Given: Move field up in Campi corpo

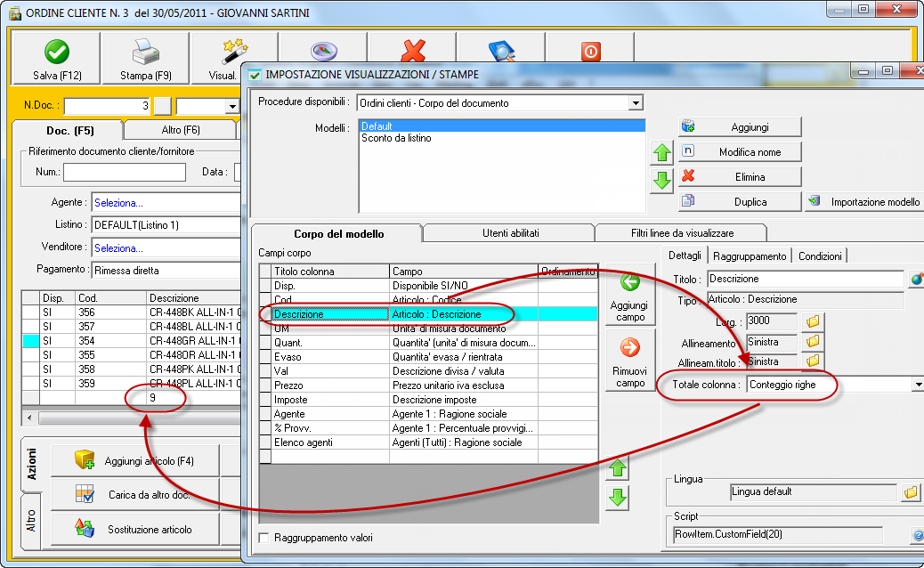Looking at the screenshot, I should (x=618, y=468).
